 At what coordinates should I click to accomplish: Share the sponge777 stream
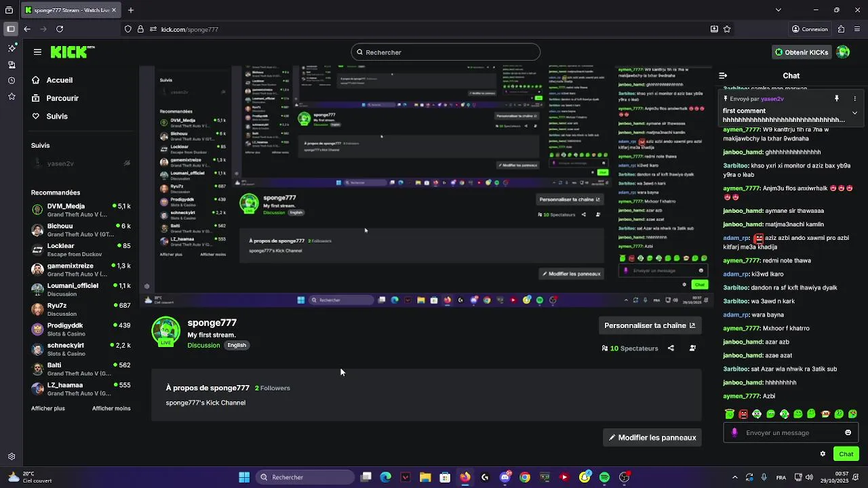point(671,348)
